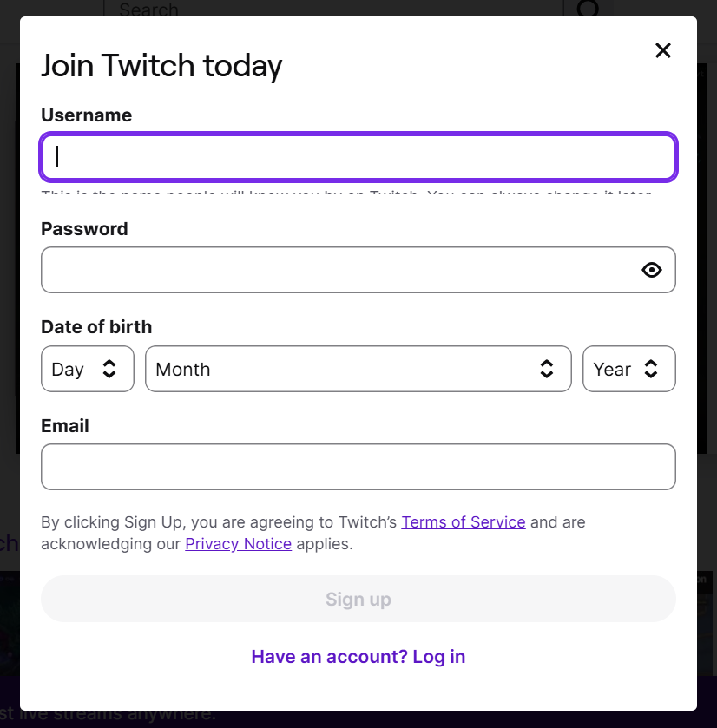Click the up-down arrows in Month selector

click(x=547, y=369)
